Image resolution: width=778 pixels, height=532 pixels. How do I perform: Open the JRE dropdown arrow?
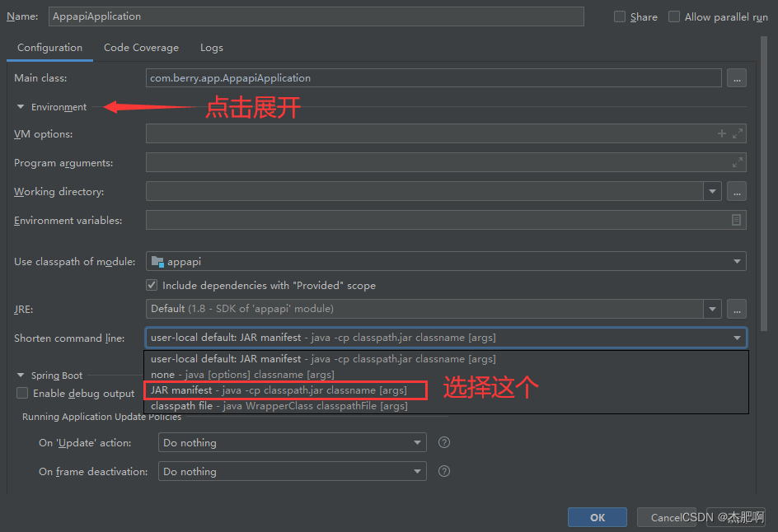coord(712,309)
